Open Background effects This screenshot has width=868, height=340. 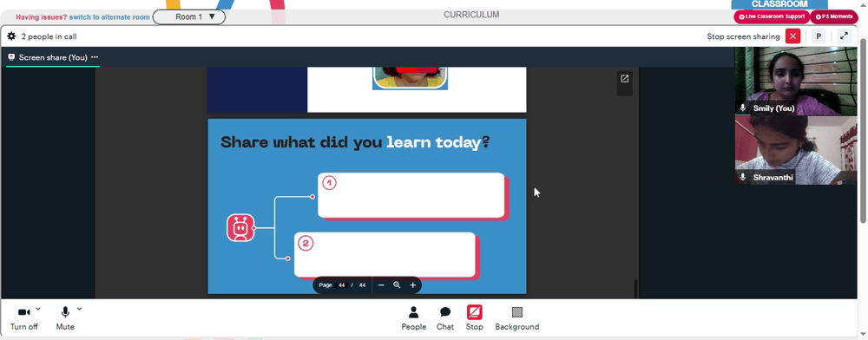[x=517, y=319]
